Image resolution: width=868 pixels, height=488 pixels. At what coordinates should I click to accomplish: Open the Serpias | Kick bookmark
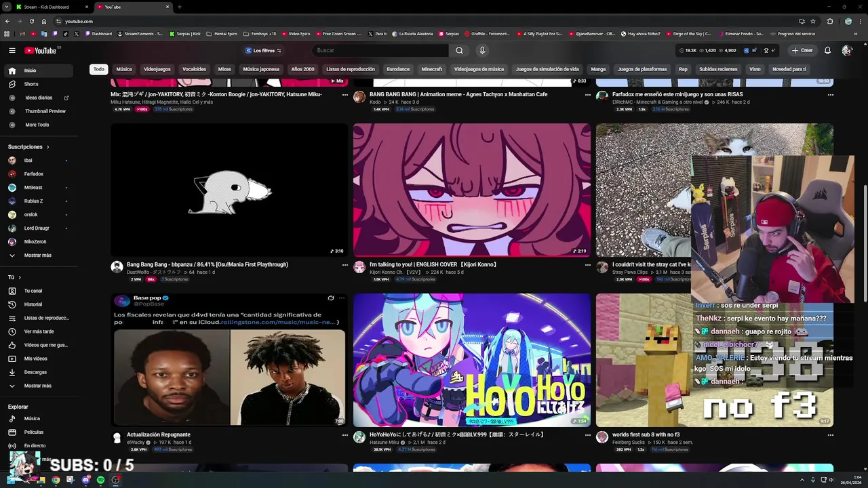pos(185,33)
